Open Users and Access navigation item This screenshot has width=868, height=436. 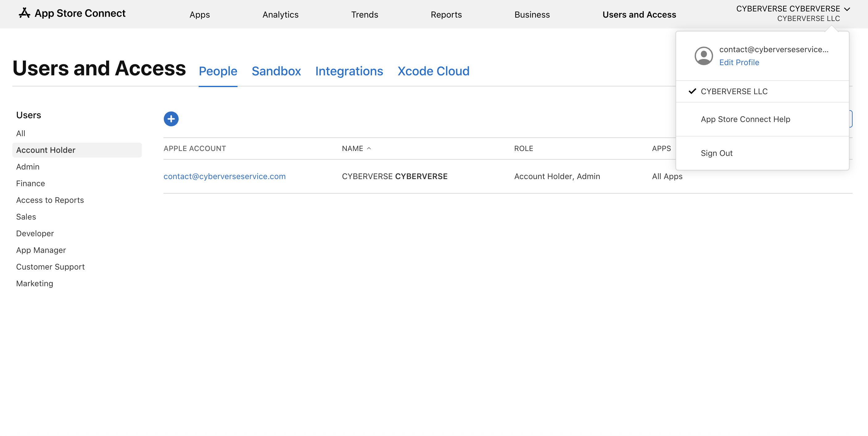[639, 15]
